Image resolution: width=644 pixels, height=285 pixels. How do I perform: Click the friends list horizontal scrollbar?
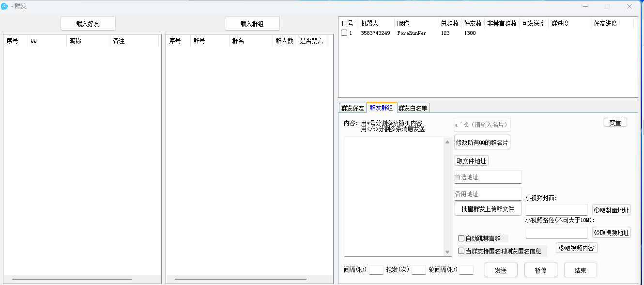72,279
